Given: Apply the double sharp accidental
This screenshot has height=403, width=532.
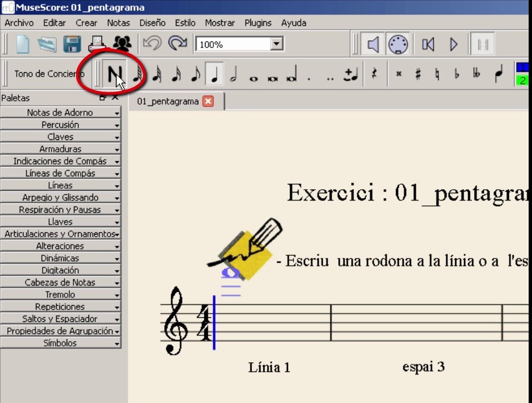Looking at the screenshot, I should [399, 74].
